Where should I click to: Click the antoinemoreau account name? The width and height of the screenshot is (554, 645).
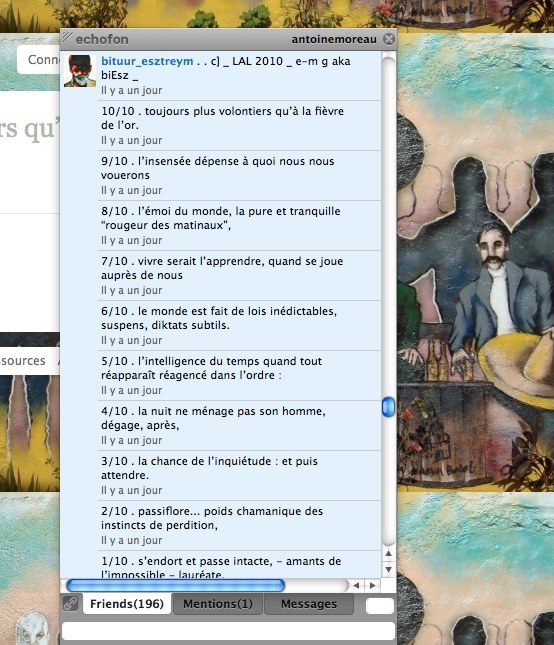pyautogui.click(x=334, y=39)
